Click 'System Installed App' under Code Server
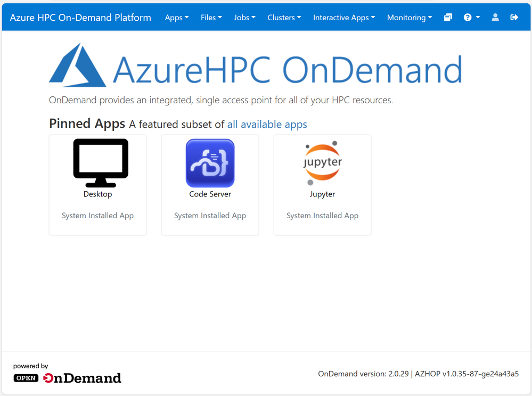Screen dimensions: 532x396 210,216
